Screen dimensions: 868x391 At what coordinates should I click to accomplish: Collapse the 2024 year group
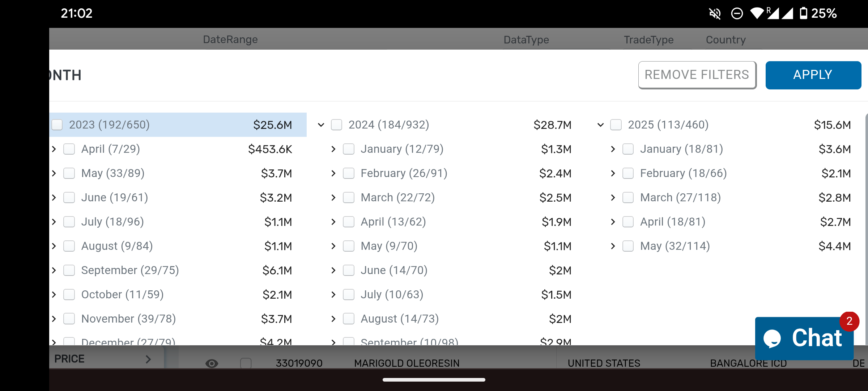click(x=321, y=125)
